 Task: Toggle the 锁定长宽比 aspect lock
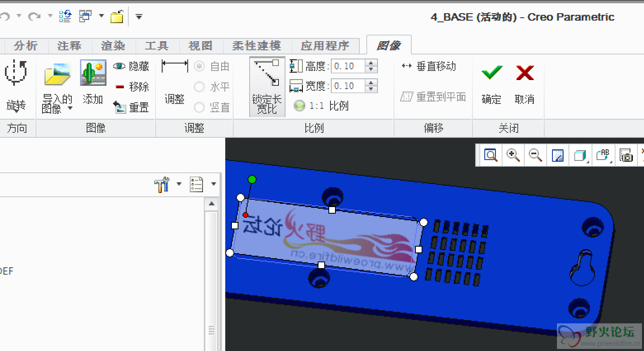point(267,87)
